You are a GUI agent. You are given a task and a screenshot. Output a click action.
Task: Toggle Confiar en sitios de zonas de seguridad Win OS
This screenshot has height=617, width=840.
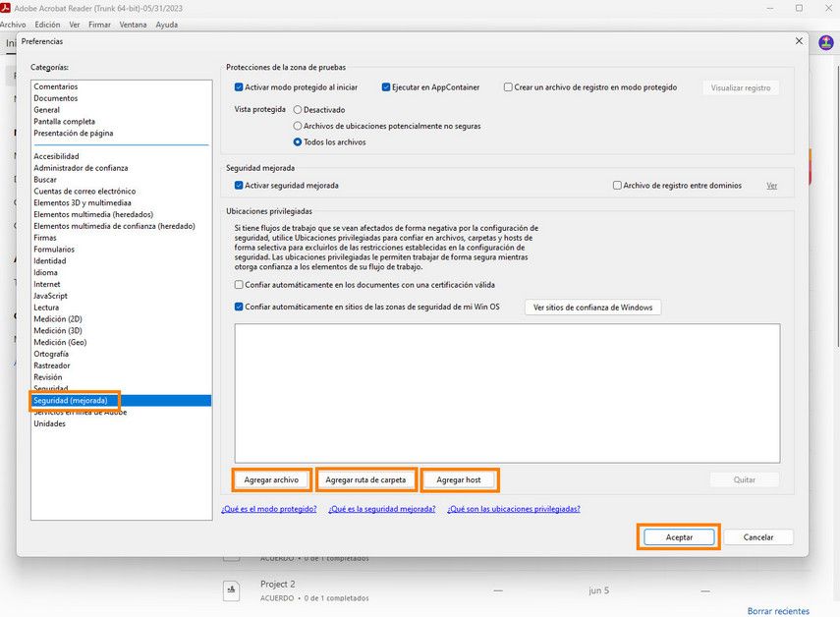click(x=239, y=307)
